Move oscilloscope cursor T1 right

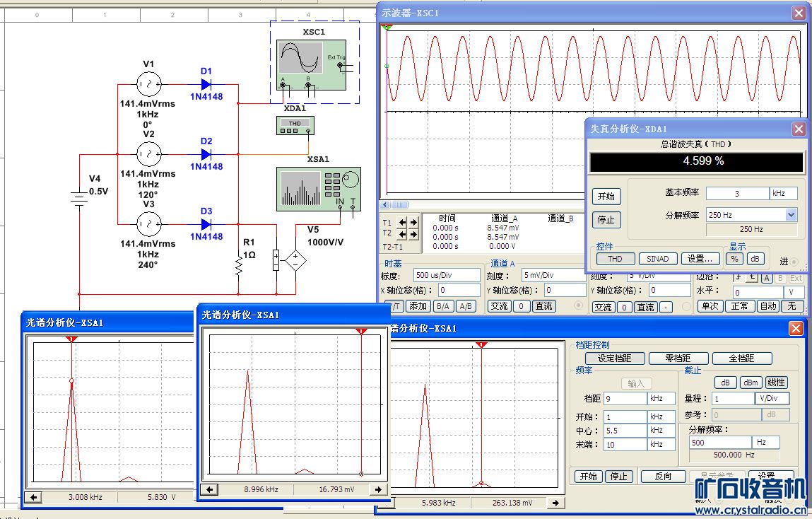413,222
